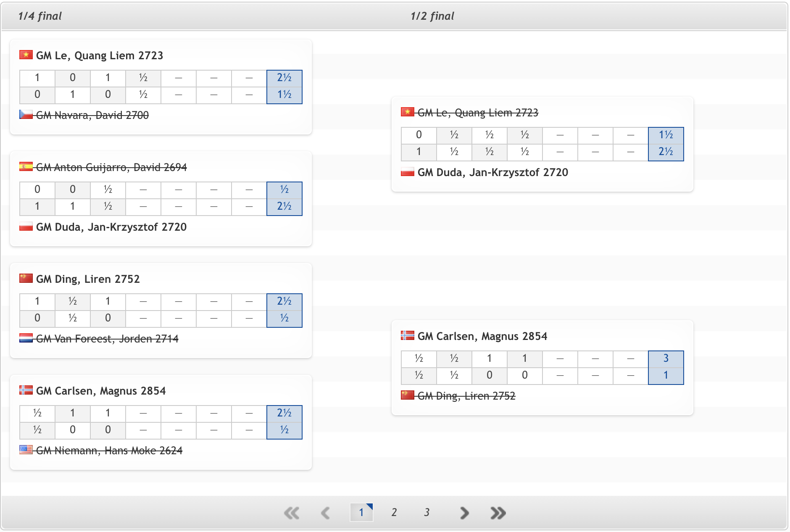This screenshot has width=790, height=532.
Task: Click Carlsen's game 2 win over Niemann
Action: click(73, 413)
